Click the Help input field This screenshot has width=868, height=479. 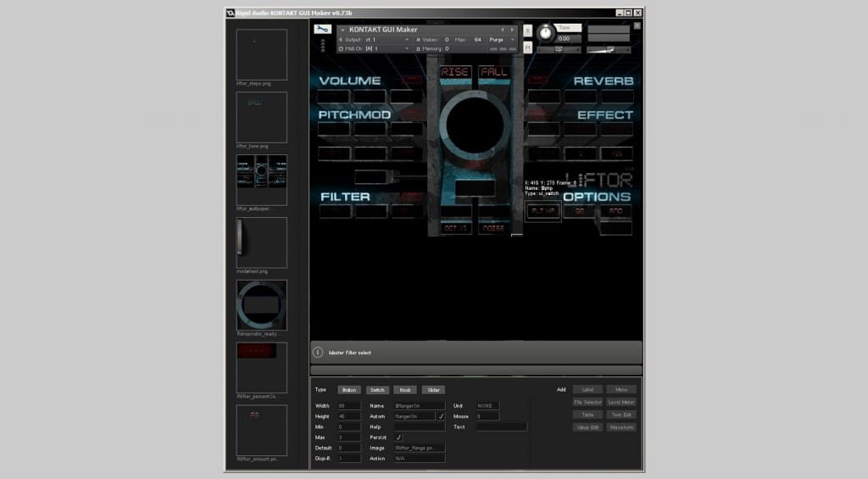click(419, 427)
